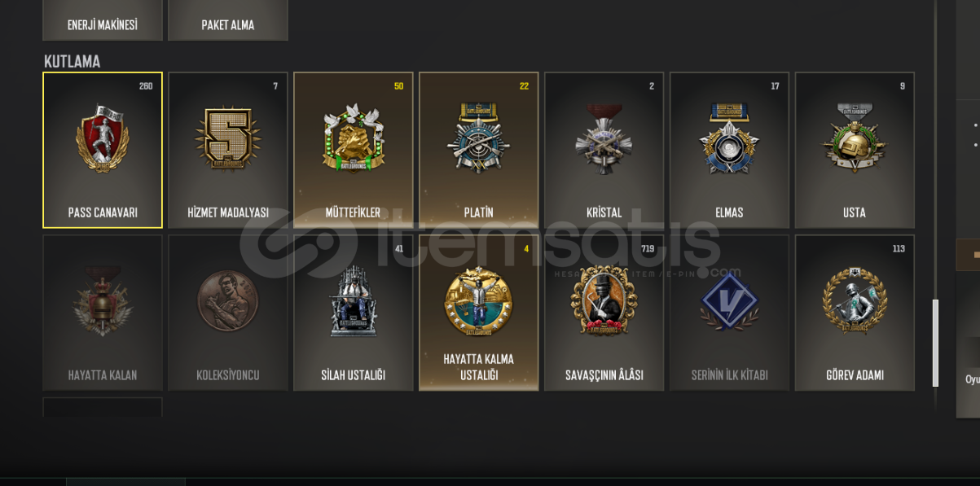Choose the Hizmet Madalyası medal

[x=228, y=150]
